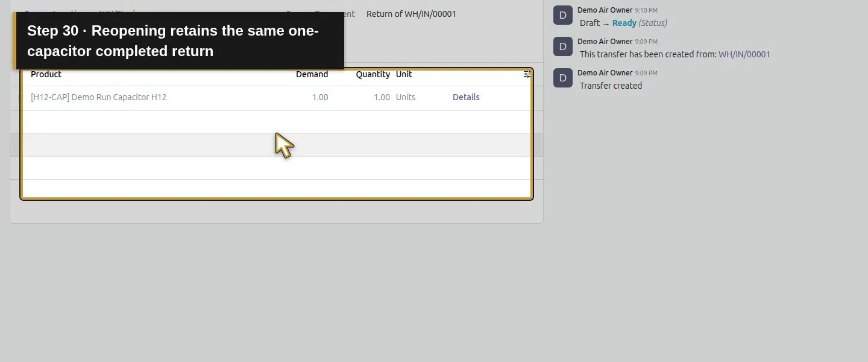Click the Return of WH/IN/00001 field
This screenshot has width=868, height=362.
tap(411, 14)
